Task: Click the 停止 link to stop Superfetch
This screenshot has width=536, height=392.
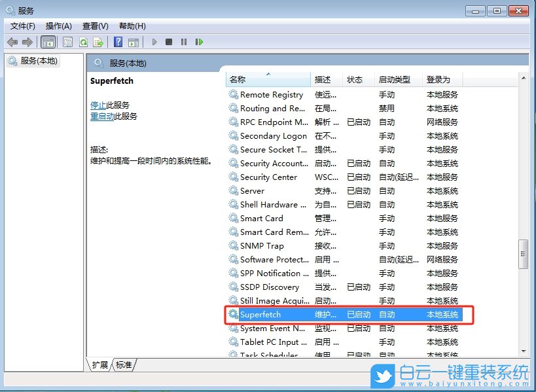Action: pyautogui.click(x=99, y=105)
